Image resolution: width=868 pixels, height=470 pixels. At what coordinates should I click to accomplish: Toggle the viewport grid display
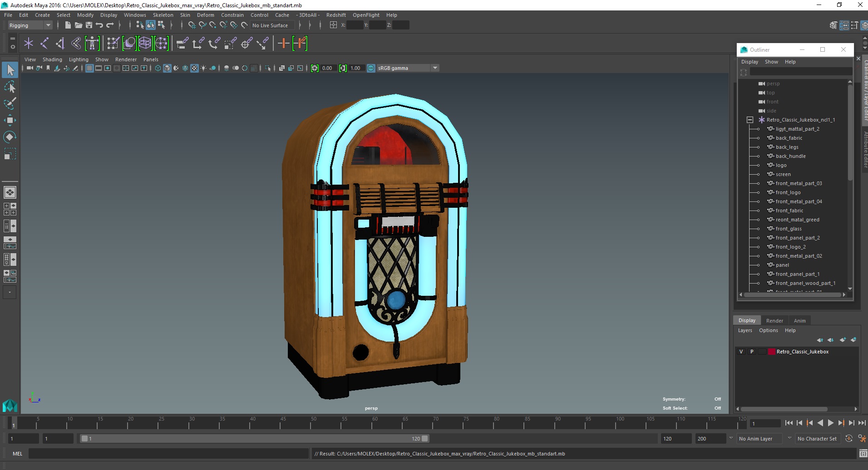tap(89, 68)
